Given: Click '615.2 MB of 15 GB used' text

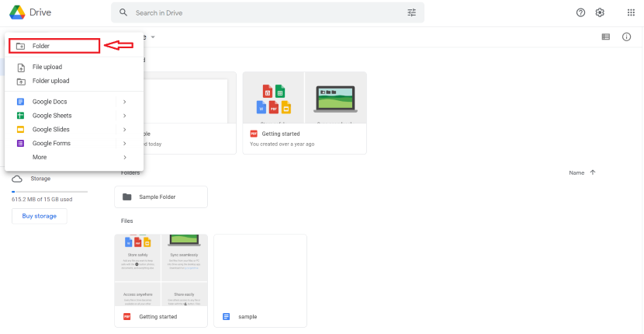Looking at the screenshot, I should pos(43,200).
